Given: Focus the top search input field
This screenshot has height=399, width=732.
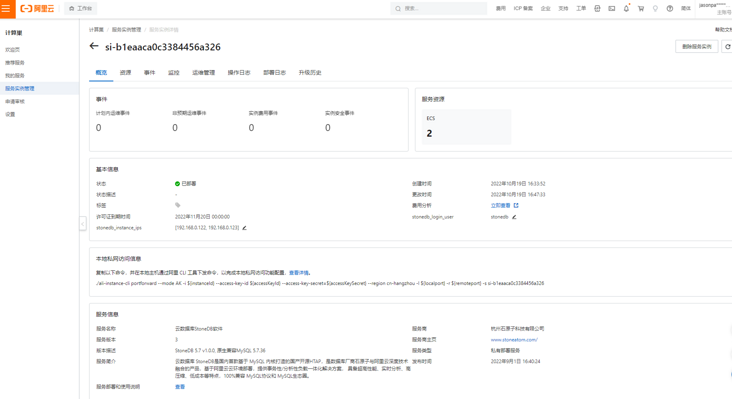Looking at the screenshot, I should (438, 8).
